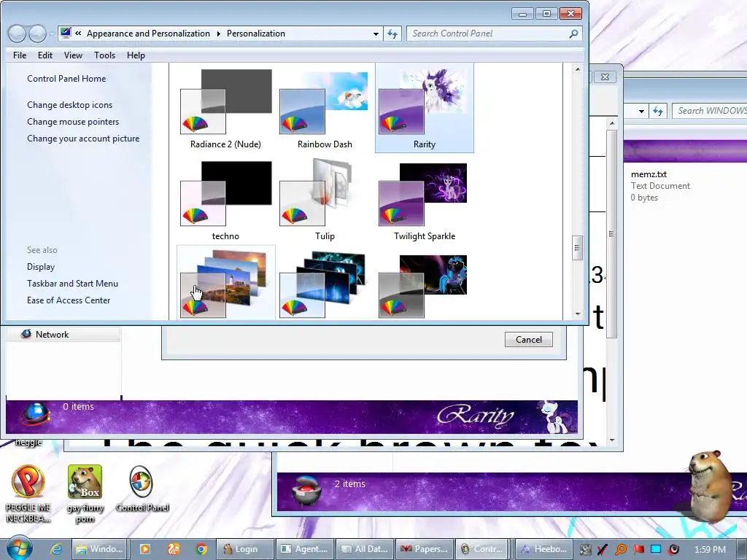Launch Internet Explorer from the taskbar
Viewport: 747px width, 560px height.
pos(56,549)
